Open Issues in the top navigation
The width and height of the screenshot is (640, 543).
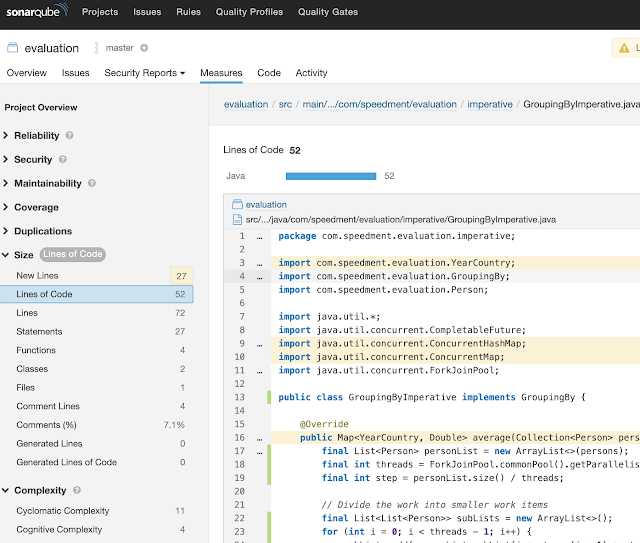pyautogui.click(x=147, y=12)
